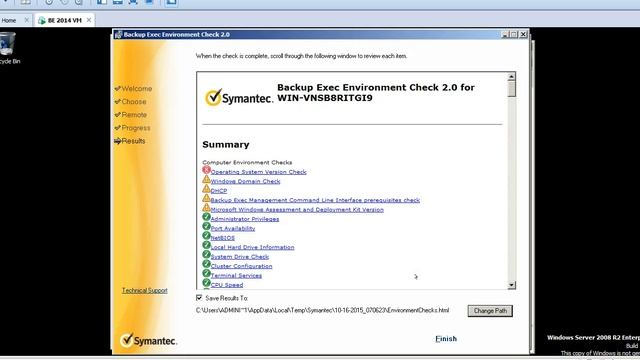
Task: Switch to the BE 2014 VM tab
Action: [x=64, y=20]
